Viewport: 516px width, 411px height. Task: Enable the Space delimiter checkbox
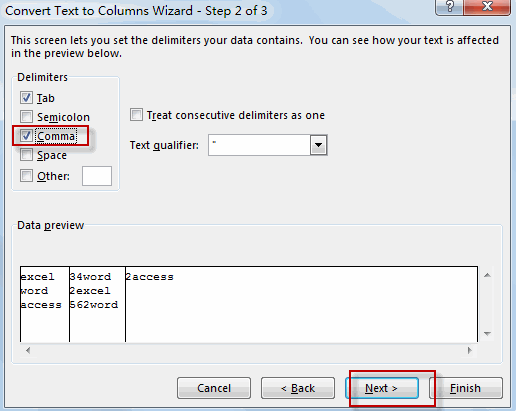coord(26,155)
